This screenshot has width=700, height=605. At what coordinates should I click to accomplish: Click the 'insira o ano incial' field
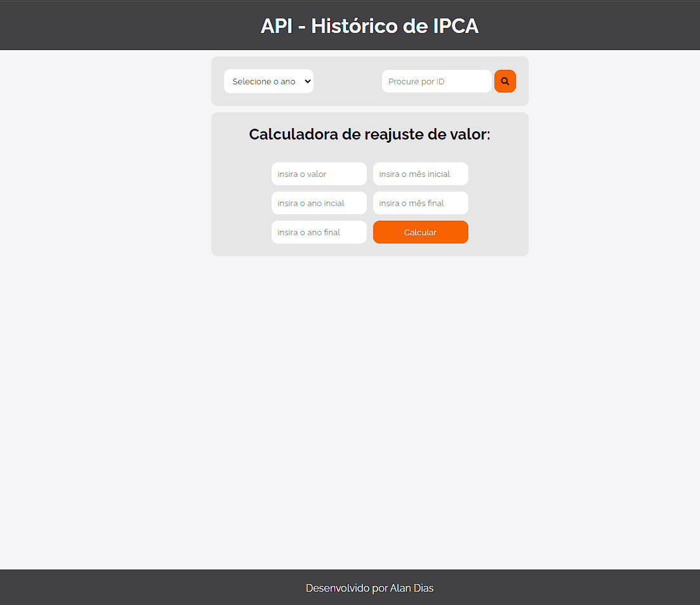319,203
